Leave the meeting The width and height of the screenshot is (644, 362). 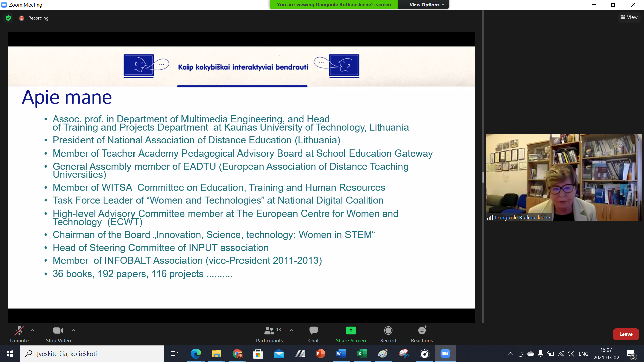coord(626,334)
